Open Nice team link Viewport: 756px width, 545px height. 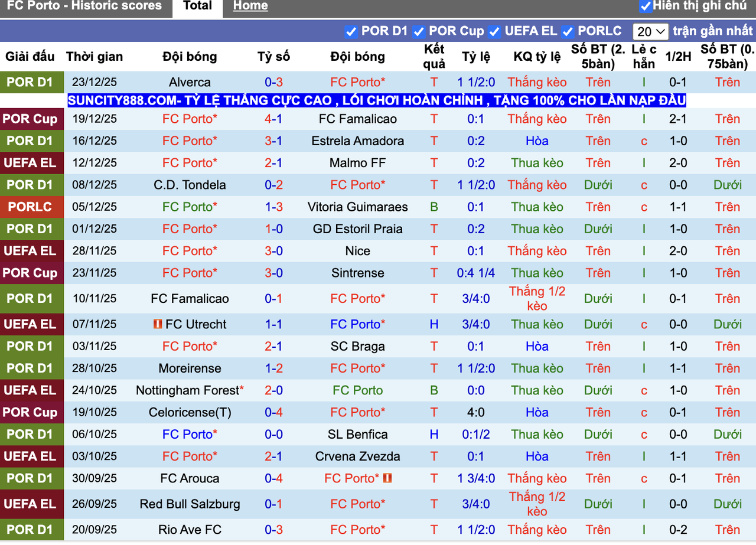358,251
